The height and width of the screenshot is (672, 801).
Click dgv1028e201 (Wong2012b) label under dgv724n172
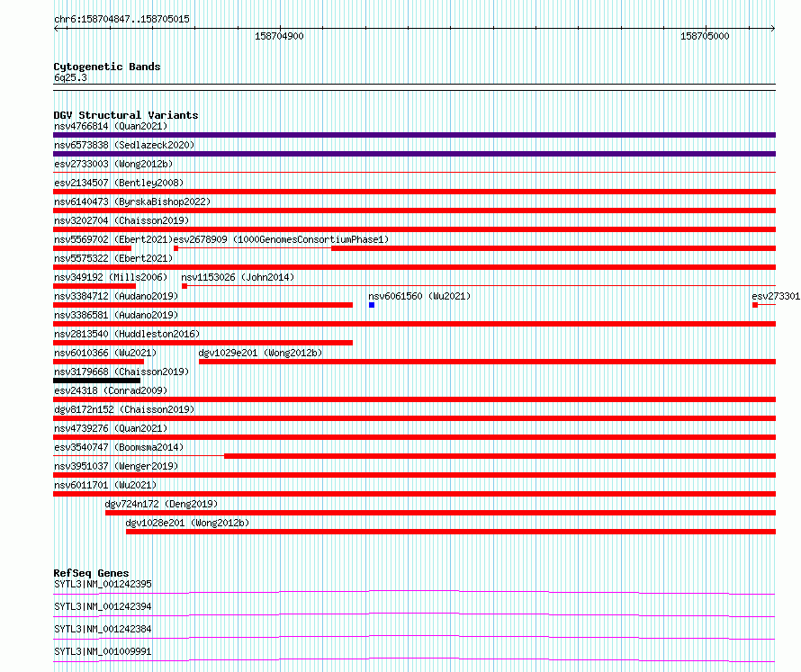pyautogui.click(x=187, y=523)
